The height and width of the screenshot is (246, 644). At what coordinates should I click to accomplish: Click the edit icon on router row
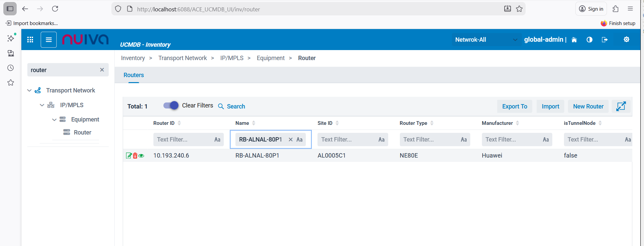(x=129, y=156)
